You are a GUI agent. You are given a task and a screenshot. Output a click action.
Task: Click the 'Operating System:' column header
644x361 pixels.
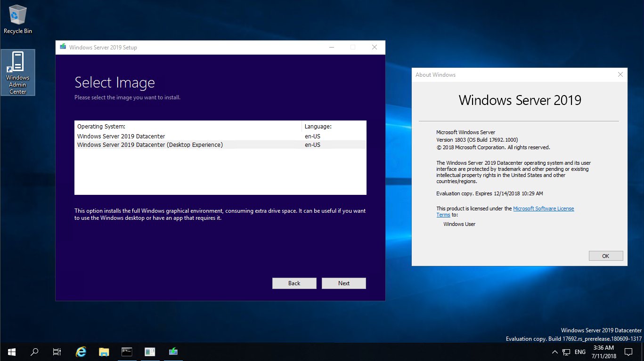(x=188, y=126)
